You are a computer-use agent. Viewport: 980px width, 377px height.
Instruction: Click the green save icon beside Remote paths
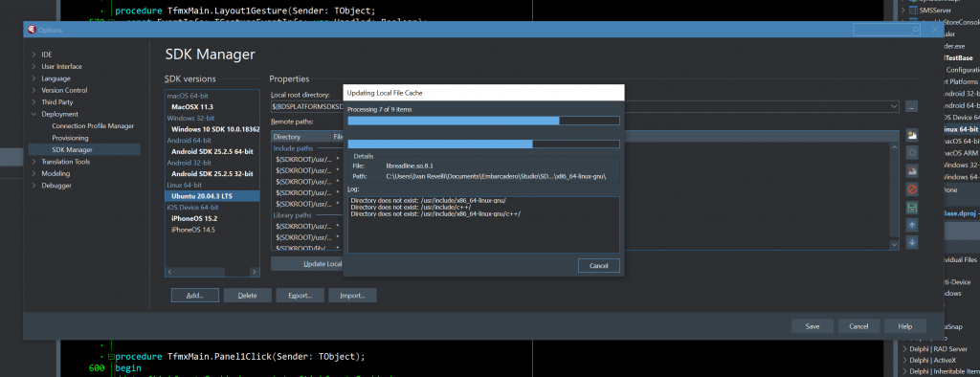click(912, 207)
